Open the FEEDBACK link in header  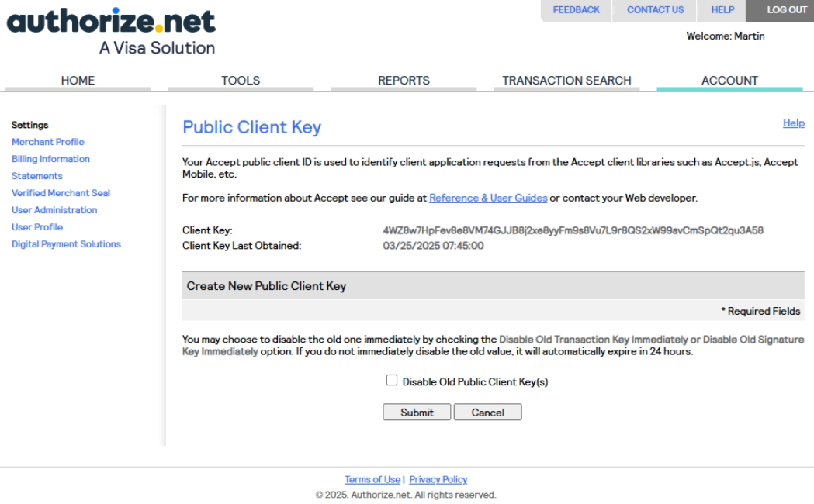(576, 10)
